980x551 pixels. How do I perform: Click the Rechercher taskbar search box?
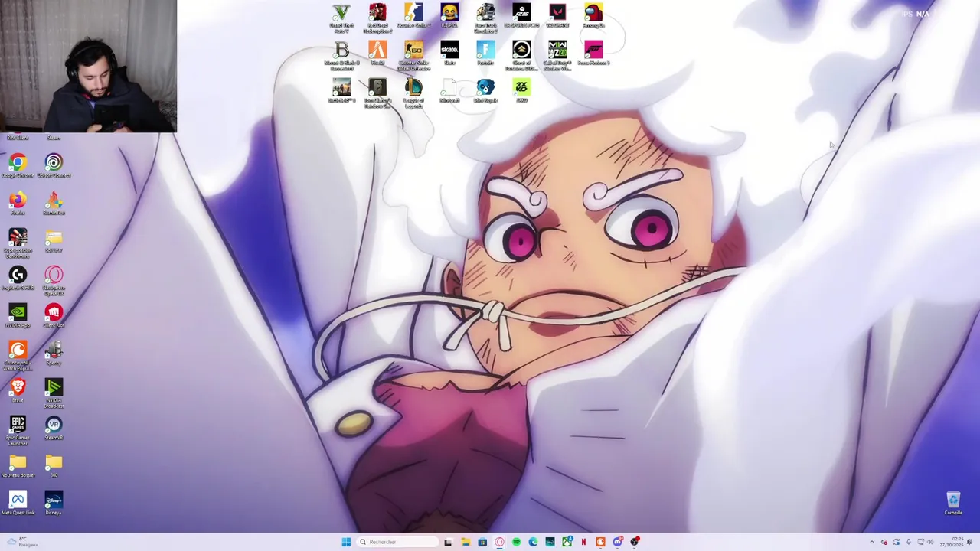coord(398,542)
